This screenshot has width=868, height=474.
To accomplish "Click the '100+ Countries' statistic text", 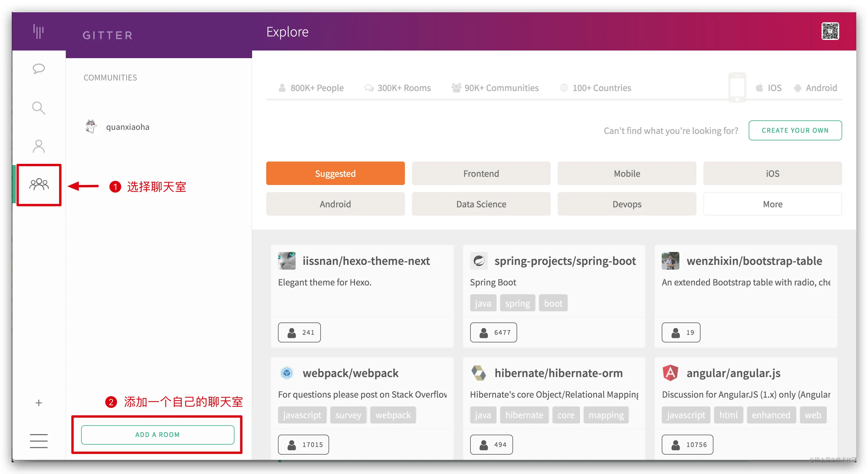I will coord(602,88).
